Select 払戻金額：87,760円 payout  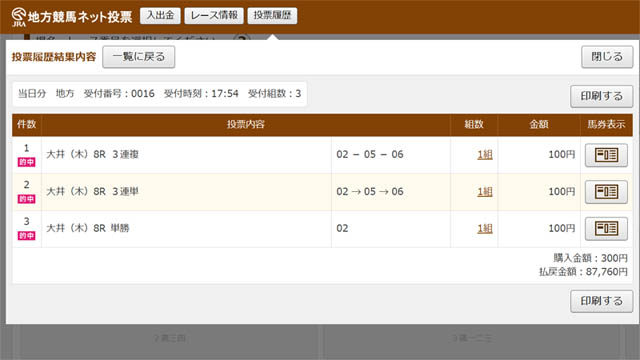583,272
